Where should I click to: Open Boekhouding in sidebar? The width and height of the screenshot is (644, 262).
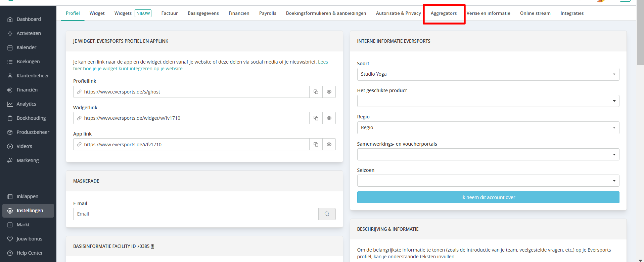[28, 118]
